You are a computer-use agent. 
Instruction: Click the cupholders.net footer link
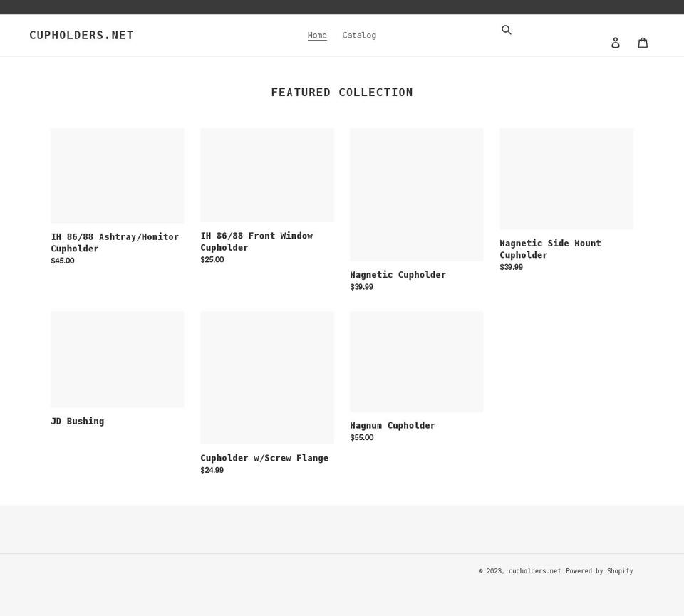click(535, 570)
